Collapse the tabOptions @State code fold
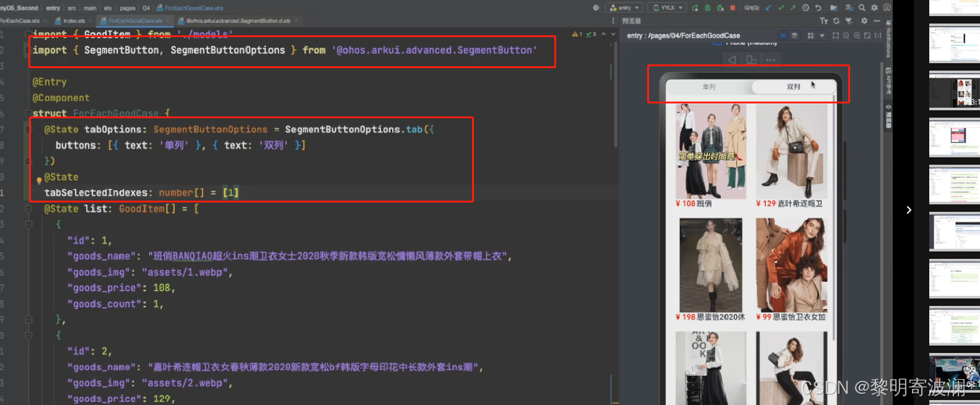Image resolution: width=980 pixels, height=405 pixels. tap(28, 129)
